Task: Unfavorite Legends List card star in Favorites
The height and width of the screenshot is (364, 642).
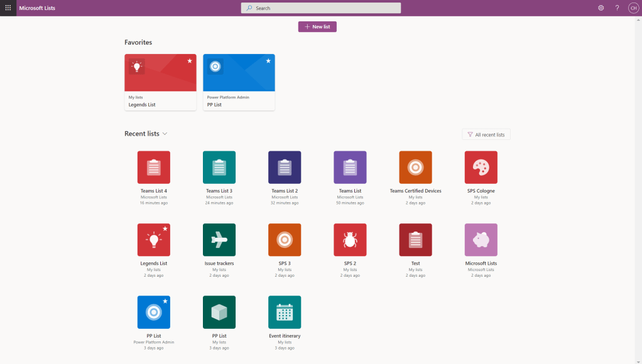Action: coord(190,61)
